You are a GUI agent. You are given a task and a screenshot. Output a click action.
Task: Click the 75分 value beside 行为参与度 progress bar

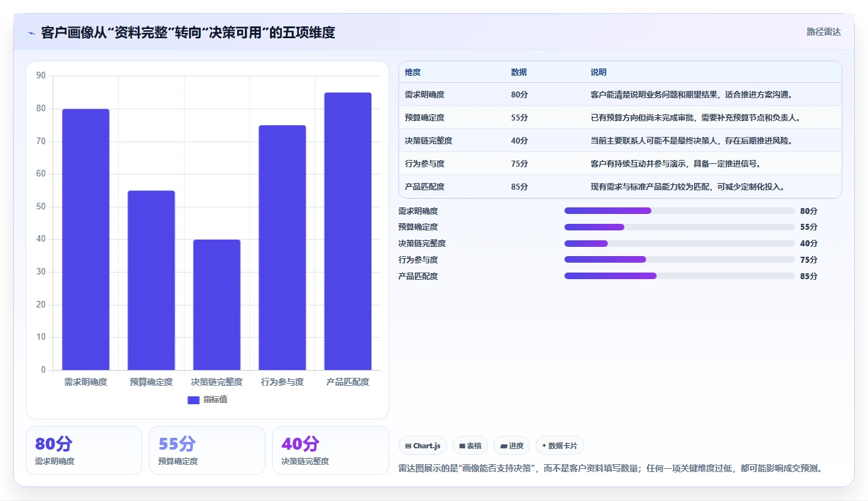[809, 260]
